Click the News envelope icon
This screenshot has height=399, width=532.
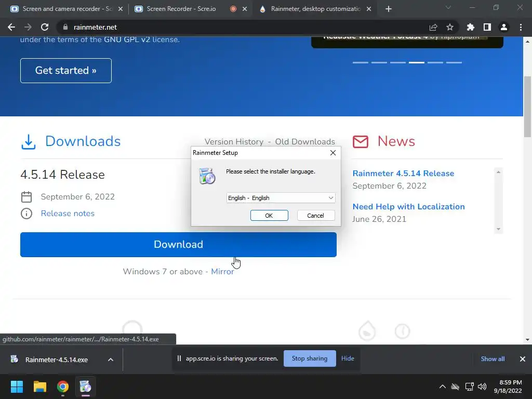point(361,141)
